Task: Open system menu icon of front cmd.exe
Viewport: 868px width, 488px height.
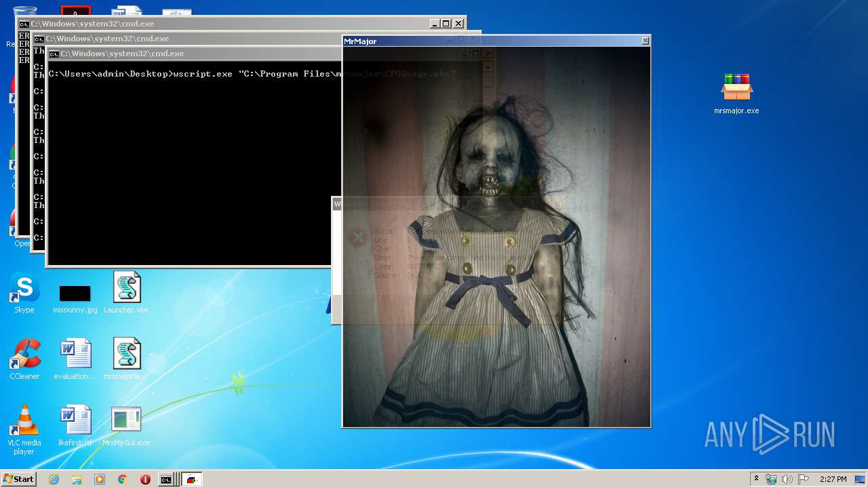Action: coord(54,54)
